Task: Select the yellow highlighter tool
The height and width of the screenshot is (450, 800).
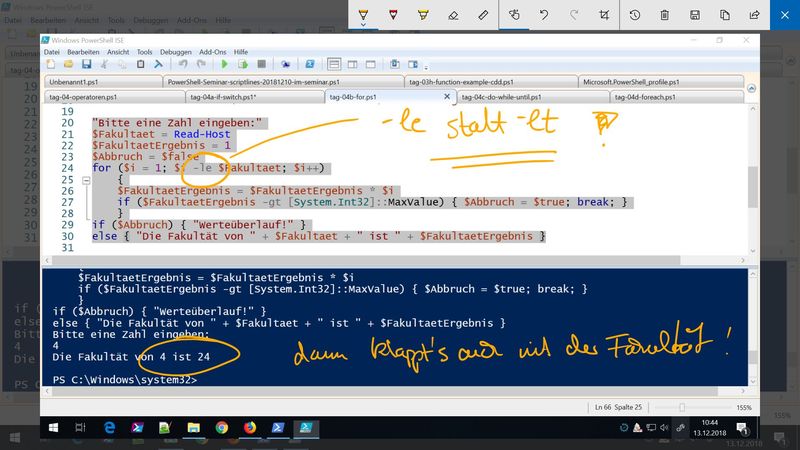Action: [423, 15]
